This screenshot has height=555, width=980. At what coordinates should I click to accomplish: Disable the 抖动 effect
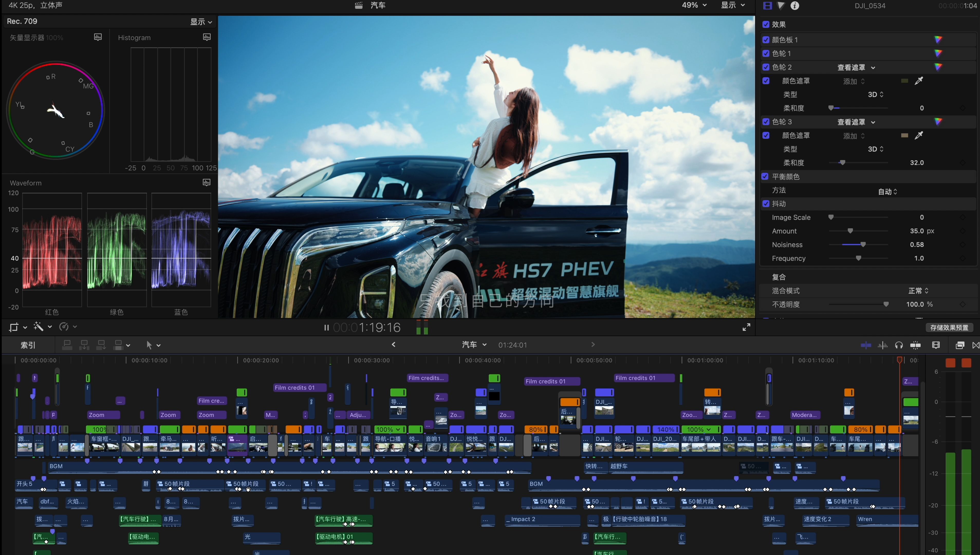point(766,203)
